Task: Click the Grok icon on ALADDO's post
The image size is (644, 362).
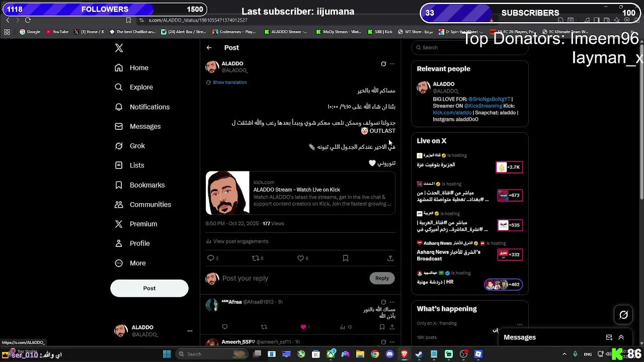Action: (383, 64)
